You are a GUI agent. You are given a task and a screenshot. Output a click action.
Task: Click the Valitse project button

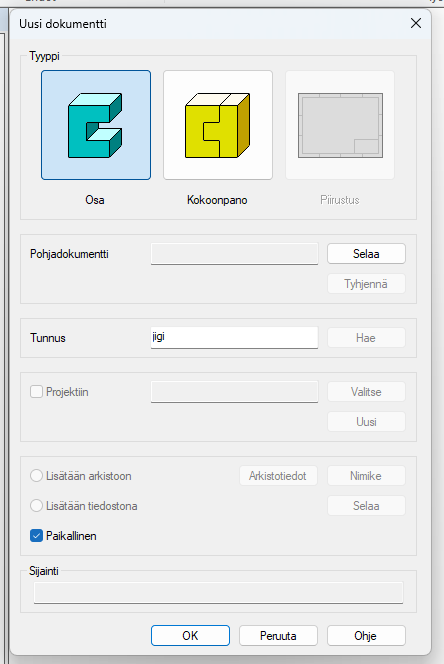(366, 392)
